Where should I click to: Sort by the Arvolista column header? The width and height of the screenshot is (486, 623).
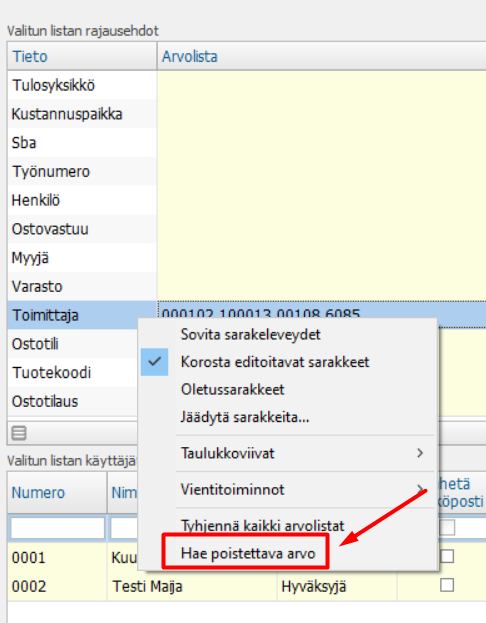point(321,56)
